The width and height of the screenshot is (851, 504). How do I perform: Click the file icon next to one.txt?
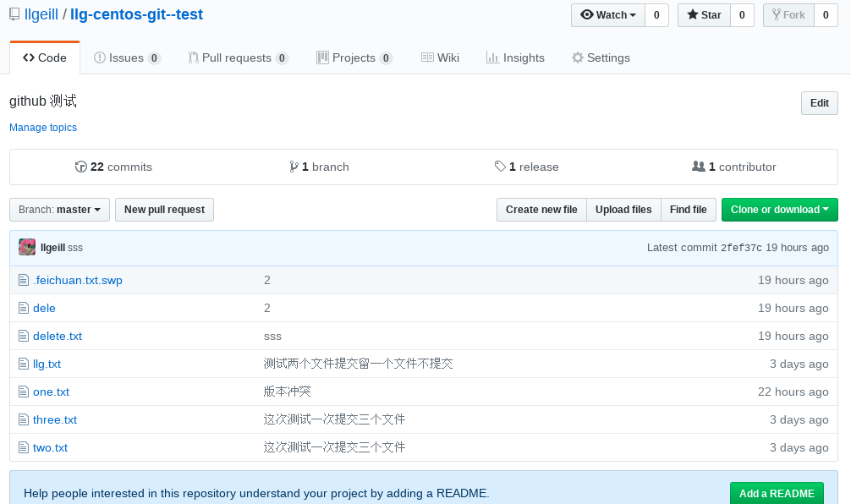coord(24,392)
